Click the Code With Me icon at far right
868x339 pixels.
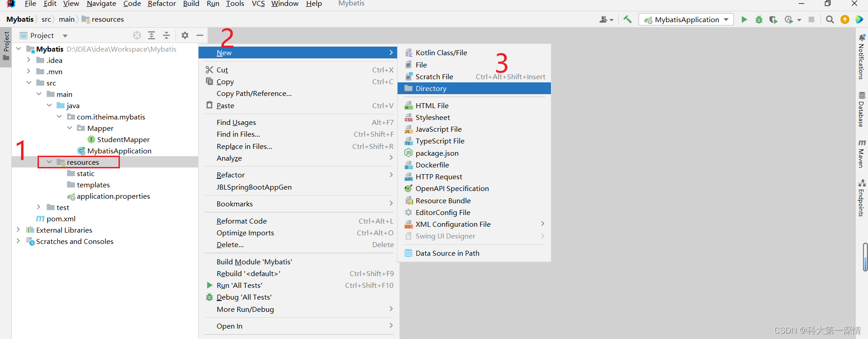pos(859,19)
